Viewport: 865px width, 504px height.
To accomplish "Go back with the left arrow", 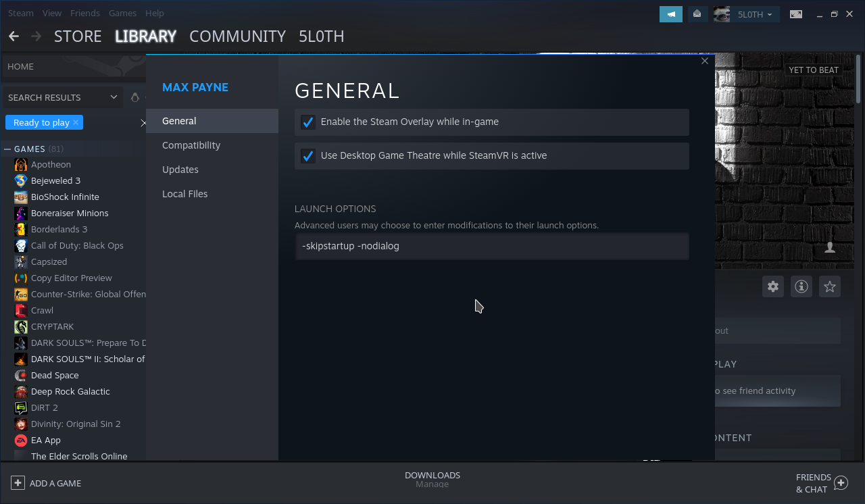I will tap(14, 36).
